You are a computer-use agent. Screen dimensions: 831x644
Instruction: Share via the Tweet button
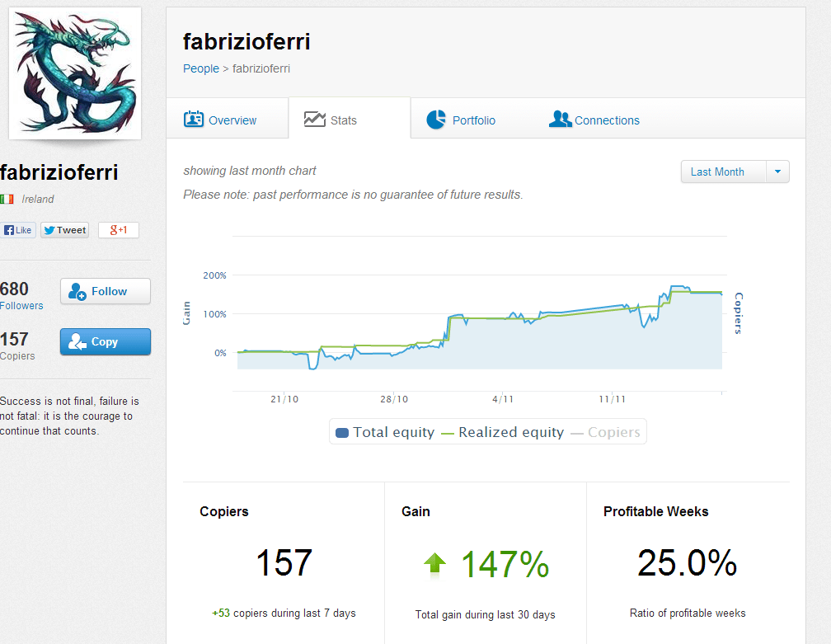(64, 230)
